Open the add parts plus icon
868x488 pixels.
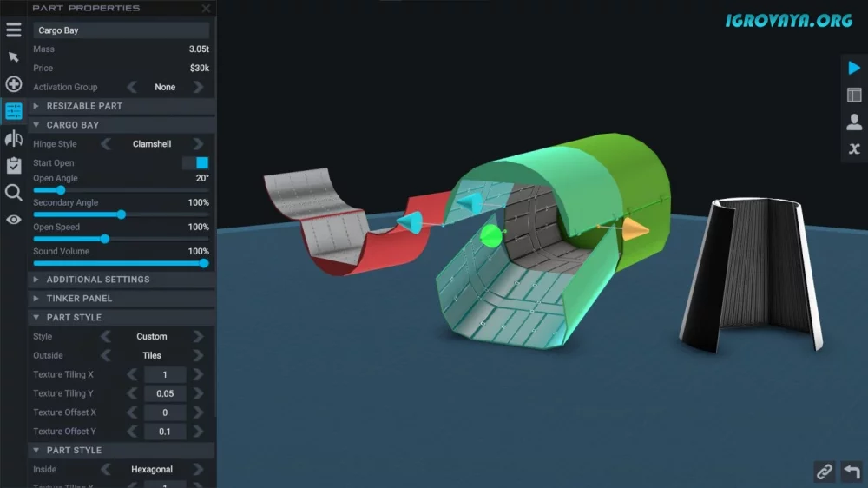point(13,84)
